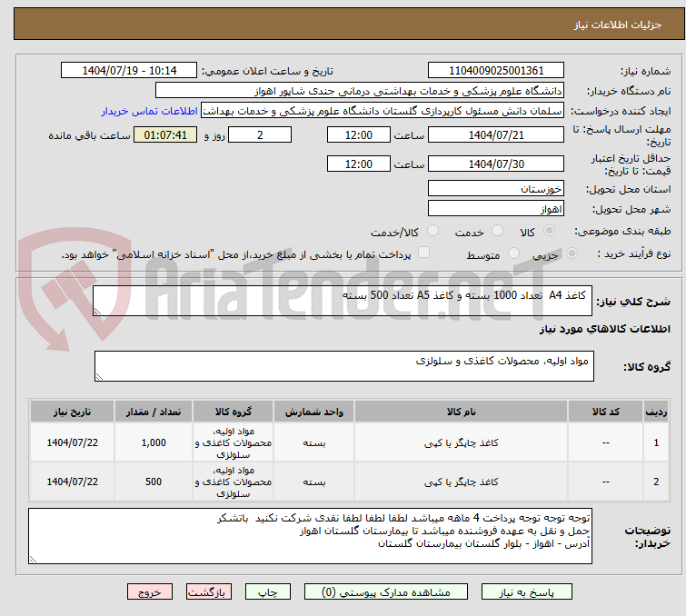Click the buyer organization name field
686x616 pixels.
coord(360,91)
